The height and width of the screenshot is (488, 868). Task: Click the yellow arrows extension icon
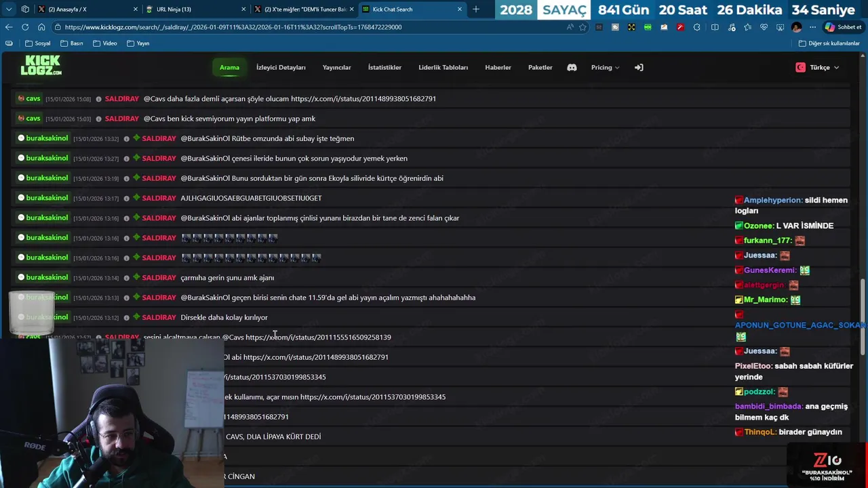tap(631, 27)
